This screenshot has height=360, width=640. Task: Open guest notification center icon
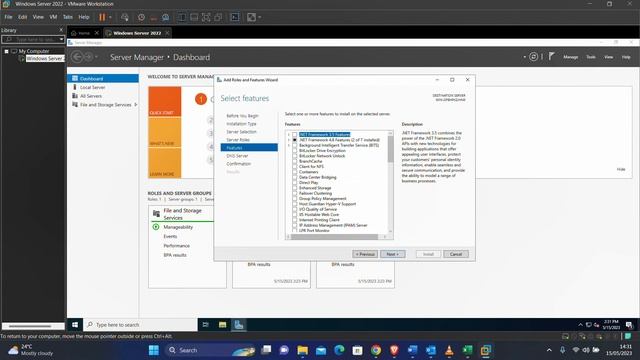[629, 325]
